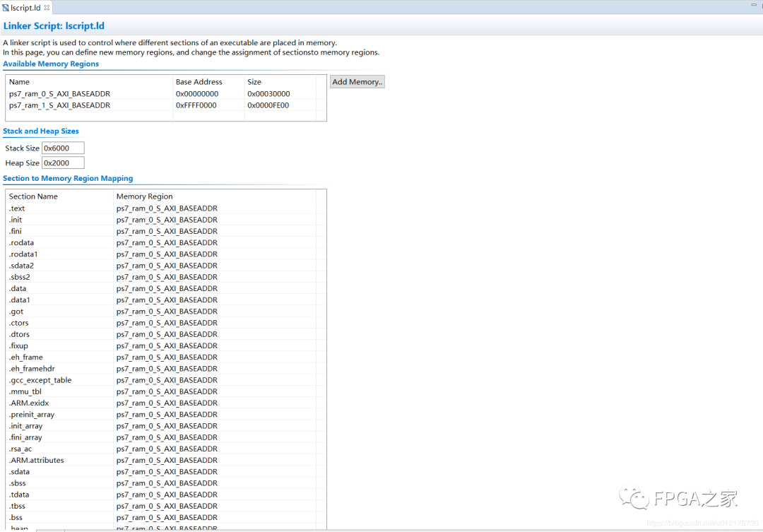Minimize the editor pane
763x532 pixels.
point(753,6)
